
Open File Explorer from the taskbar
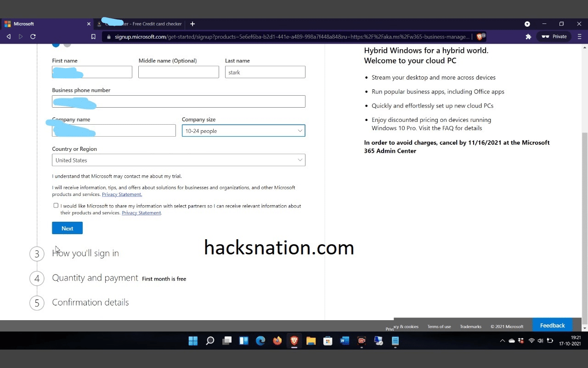(x=311, y=341)
